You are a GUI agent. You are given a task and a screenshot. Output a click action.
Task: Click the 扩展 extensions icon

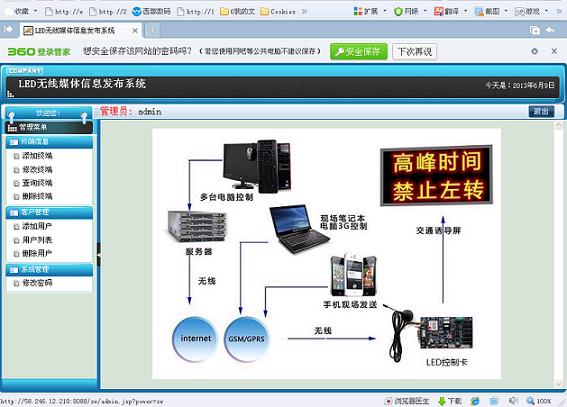tap(358, 12)
